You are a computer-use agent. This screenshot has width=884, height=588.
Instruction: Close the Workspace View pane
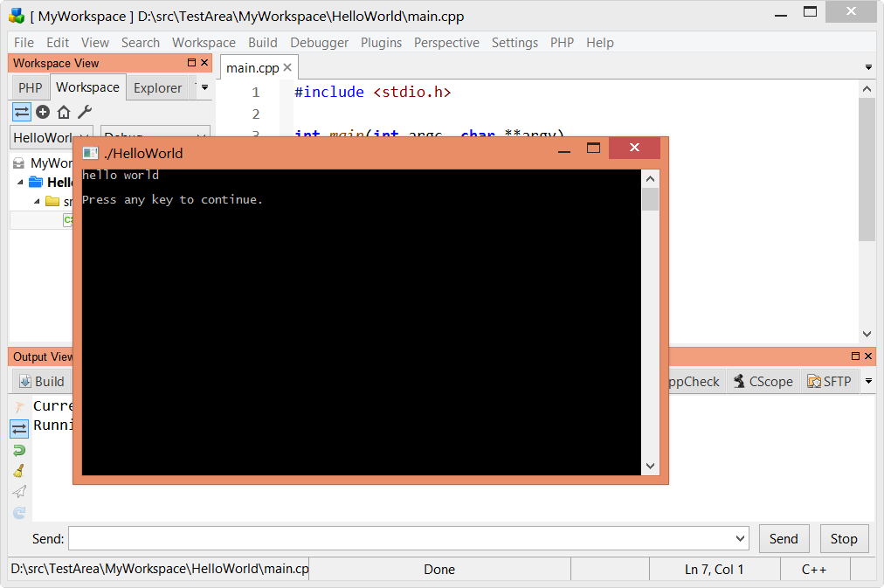pos(204,63)
